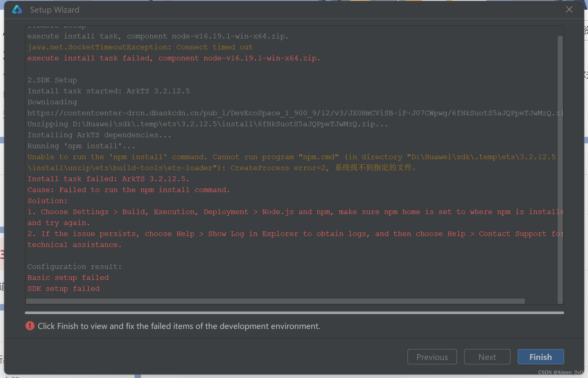Click the DevEco Studio logo icon
588x378 pixels.
[x=17, y=10]
